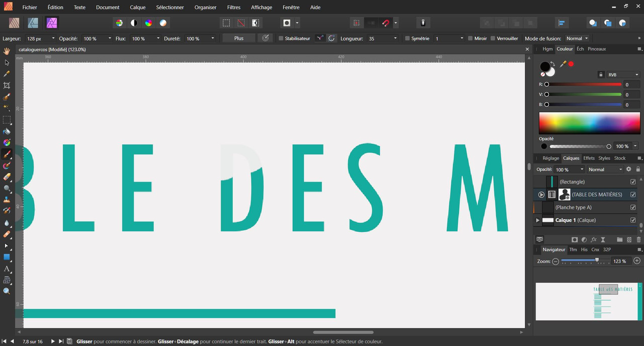Apply auto white balance from toolbar
Viewport: 644px width, 346px height.
click(x=163, y=23)
